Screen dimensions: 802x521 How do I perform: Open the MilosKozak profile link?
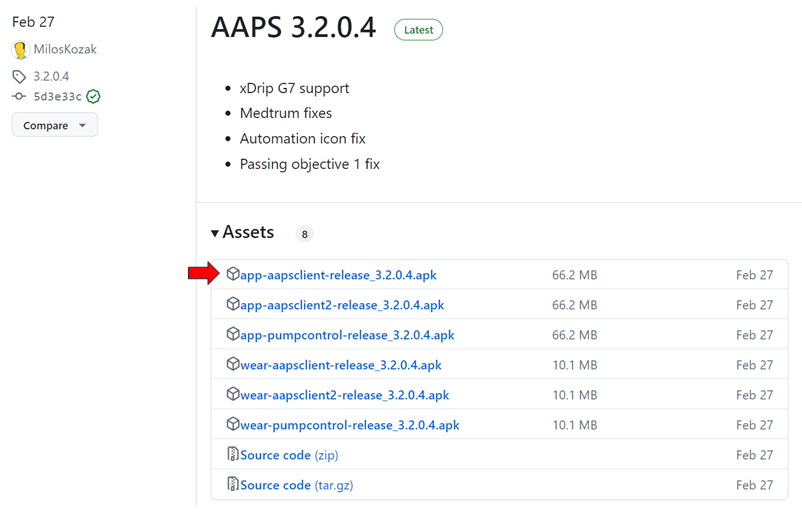tap(65, 50)
